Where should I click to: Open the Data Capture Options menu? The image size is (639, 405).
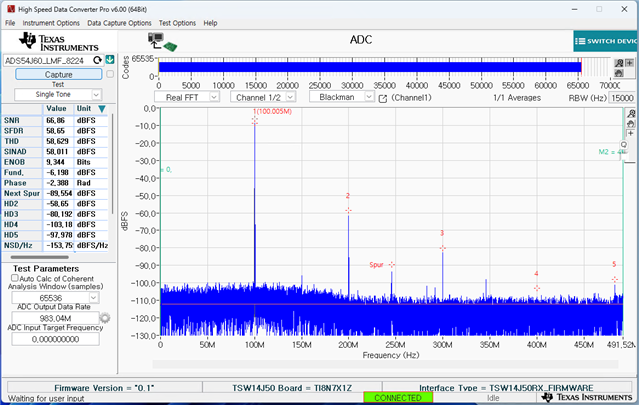tap(119, 23)
